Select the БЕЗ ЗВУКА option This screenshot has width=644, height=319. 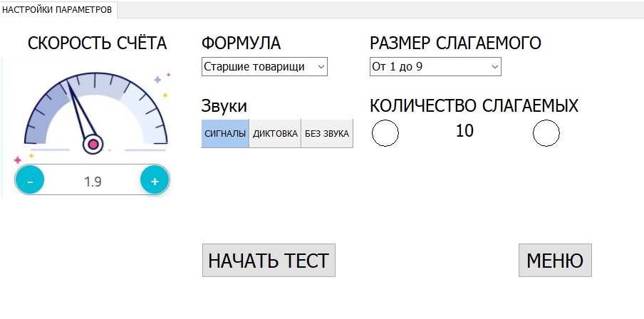click(327, 133)
